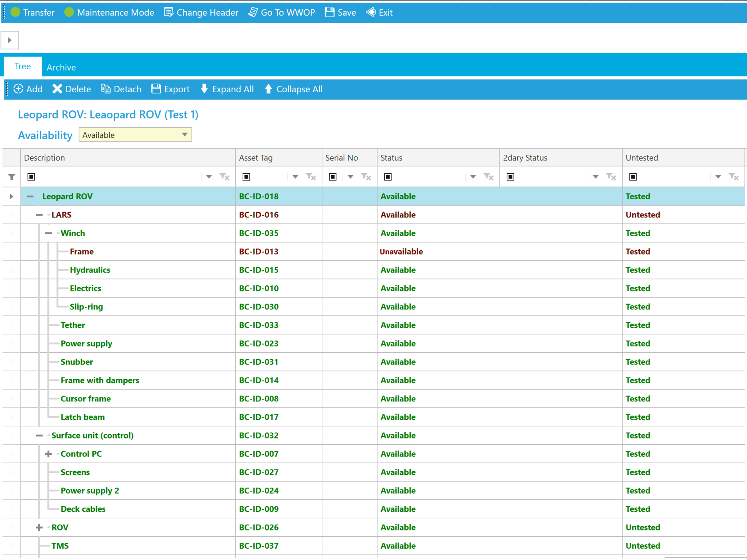This screenshot has width=747, height=560.
Task: Toggle 2dary Status filter checkbox
Action: pyautogui.click(x=511, y=177)
